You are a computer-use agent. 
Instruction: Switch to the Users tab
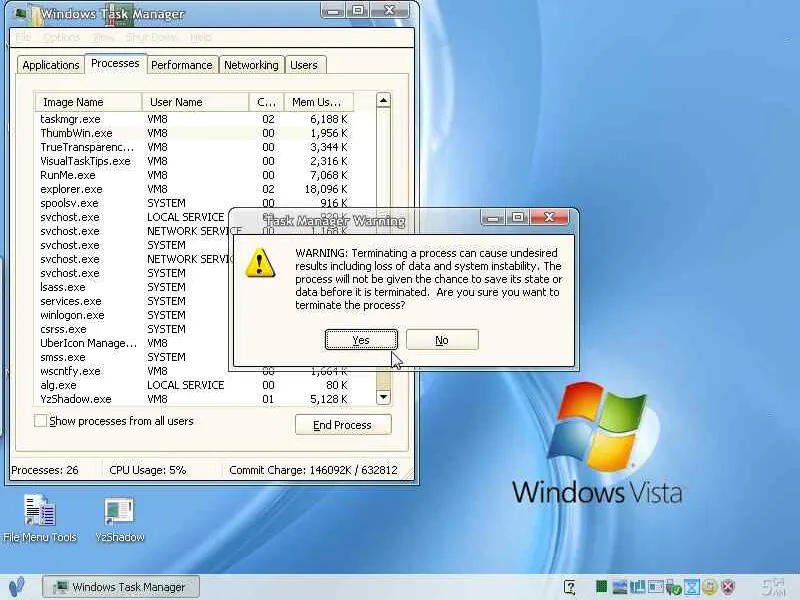click(x=304, y=65)
